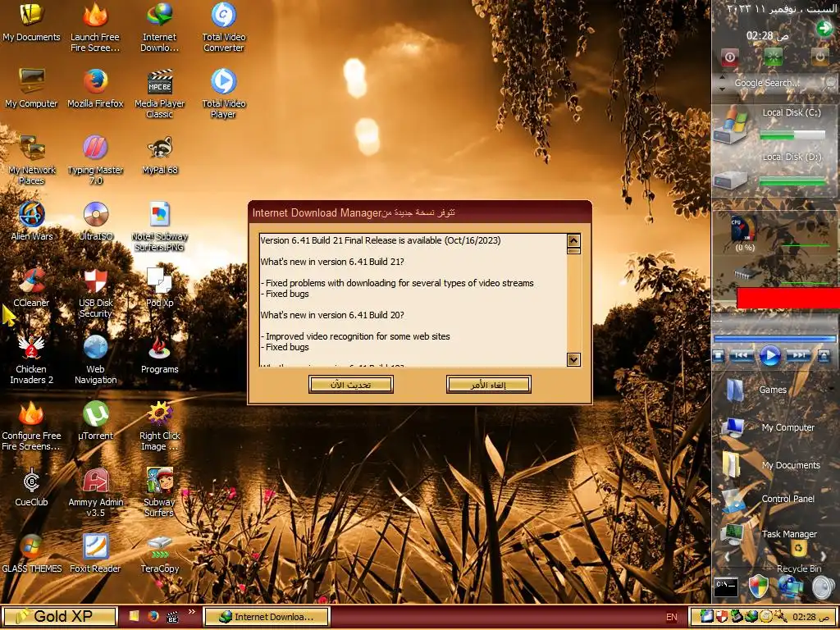Open GLASS THEMES desktop icon
The width and height of the screenshot is (840, 630).
[31, 554]
